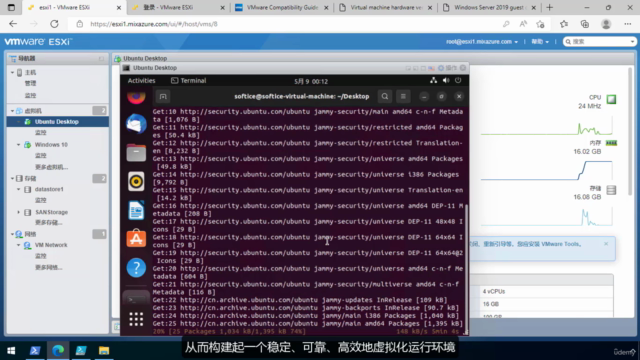Open browser profile avatar
640x360 pixels.
pos(606,24)
